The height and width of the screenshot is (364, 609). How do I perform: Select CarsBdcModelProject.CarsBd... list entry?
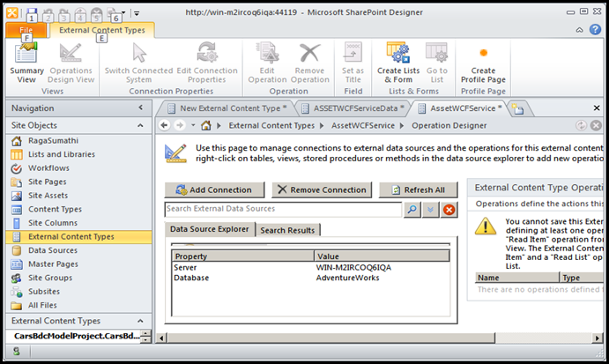(76, 336)
